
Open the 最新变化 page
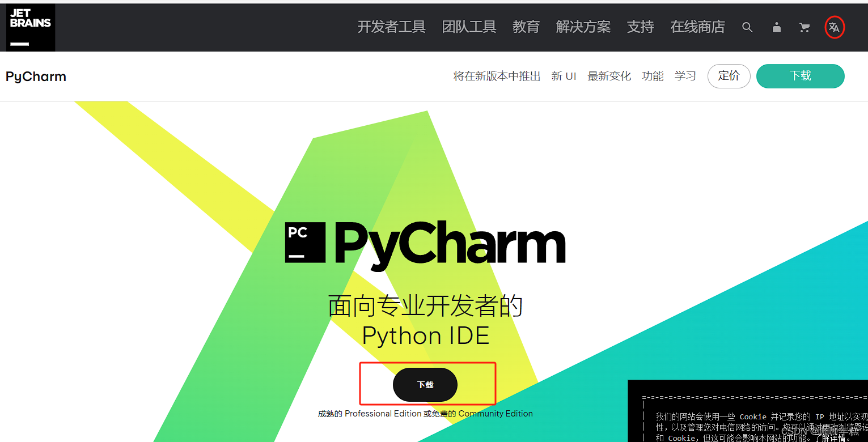coord(609,76)
